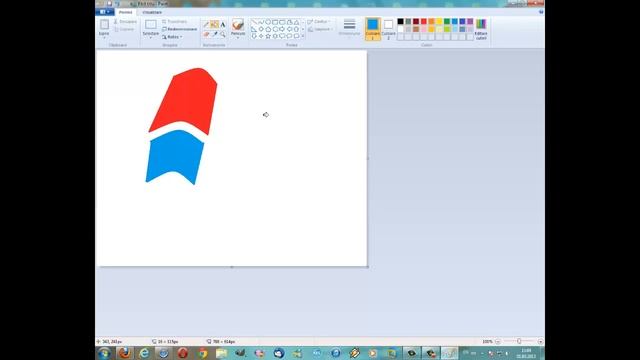Open Internet Explorer from the taskbar

[x=144, y=353]
